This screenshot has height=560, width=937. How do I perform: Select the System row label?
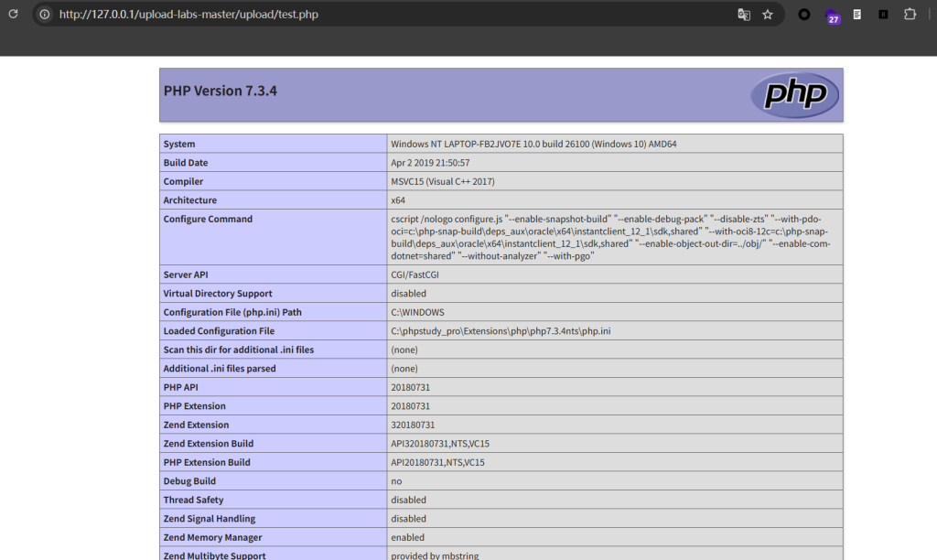(x=179, y=144)
